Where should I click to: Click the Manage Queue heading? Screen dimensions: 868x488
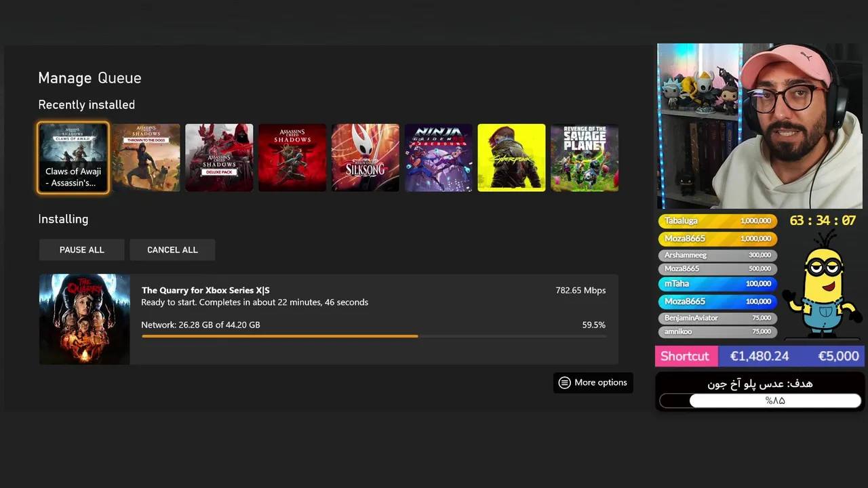point(90,78)
